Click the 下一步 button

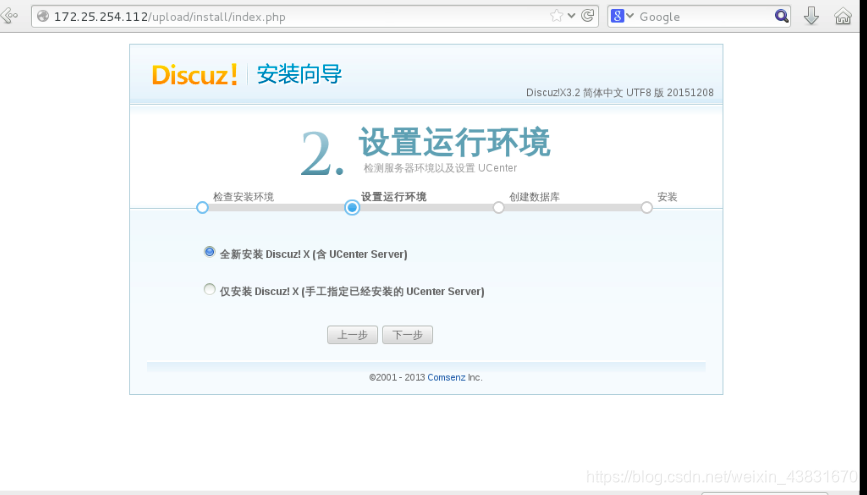click(408, 335)
